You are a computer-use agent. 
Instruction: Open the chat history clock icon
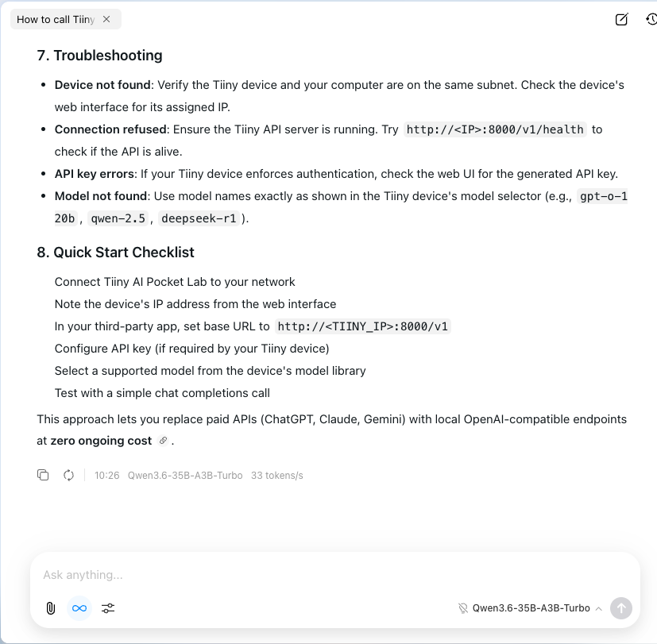[651, 19]
